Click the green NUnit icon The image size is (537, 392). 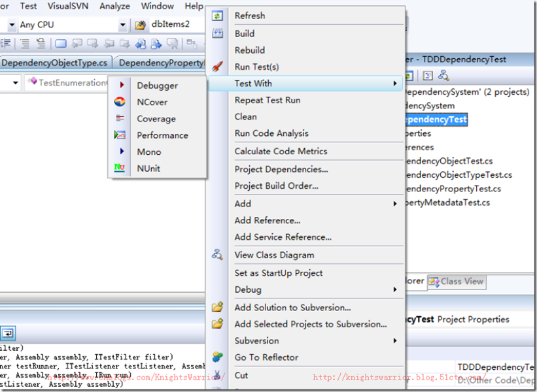120,168
